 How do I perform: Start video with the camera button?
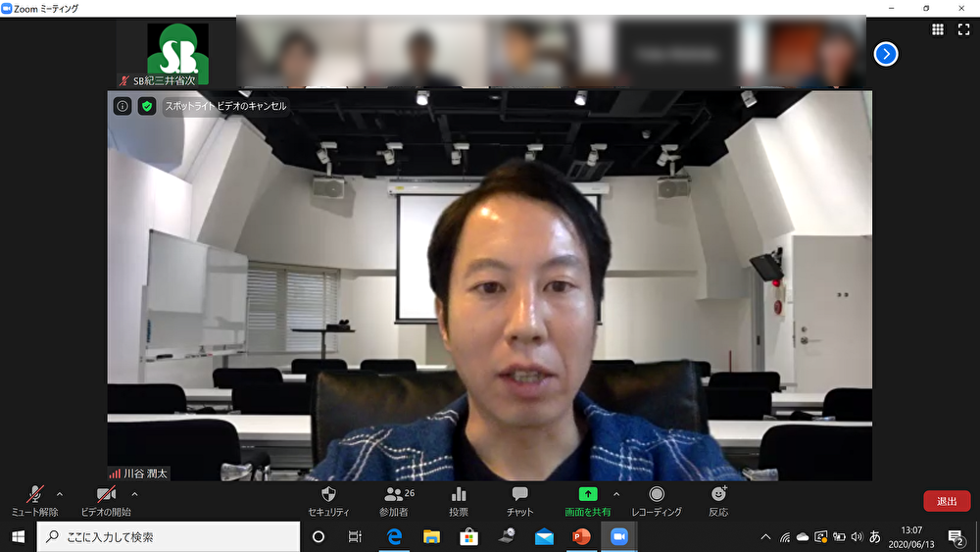click(104, 496)
